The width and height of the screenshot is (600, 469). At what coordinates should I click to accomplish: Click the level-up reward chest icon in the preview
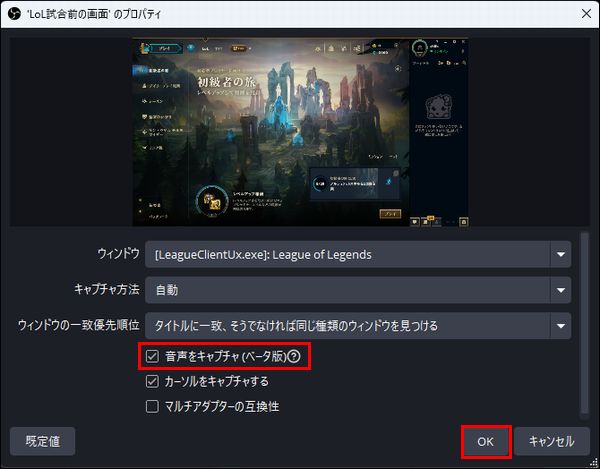tap(212, 202)
